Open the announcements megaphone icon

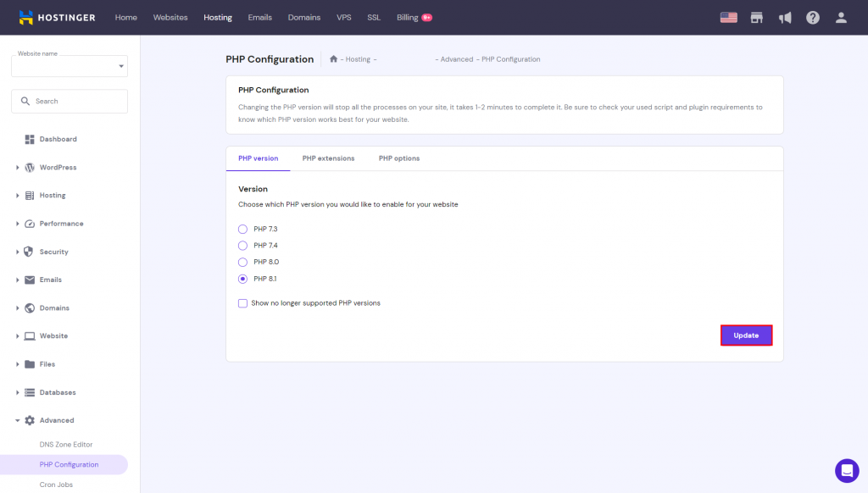[x=784, y=17]
